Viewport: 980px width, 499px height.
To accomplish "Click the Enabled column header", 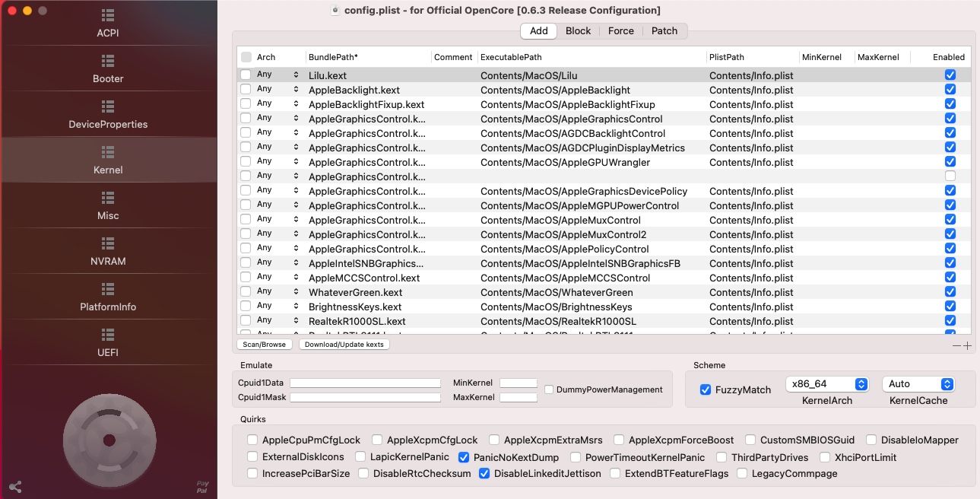I will pyautogui.click(x=949, y=57).
